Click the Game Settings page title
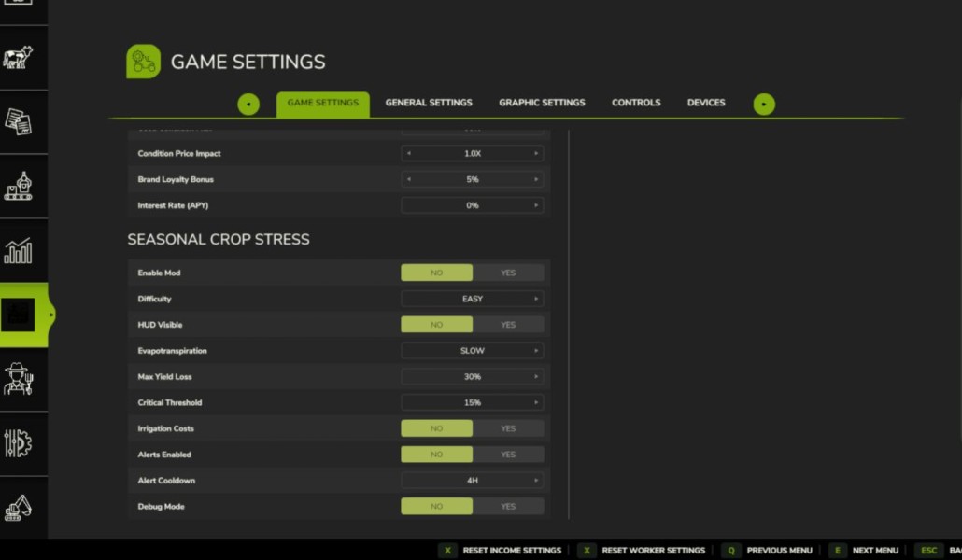Screen dimensions: 962x560 click(248, 62)
